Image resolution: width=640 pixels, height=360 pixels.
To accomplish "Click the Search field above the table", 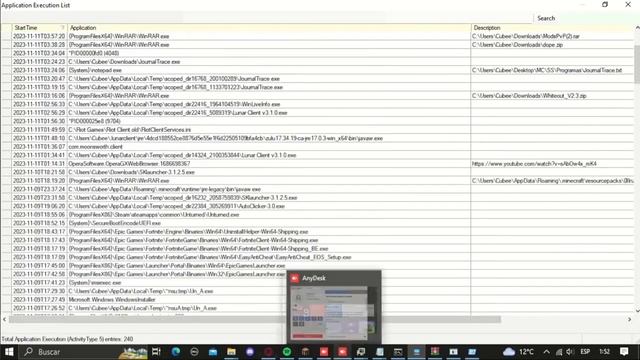I will click(x=585, y=18).
